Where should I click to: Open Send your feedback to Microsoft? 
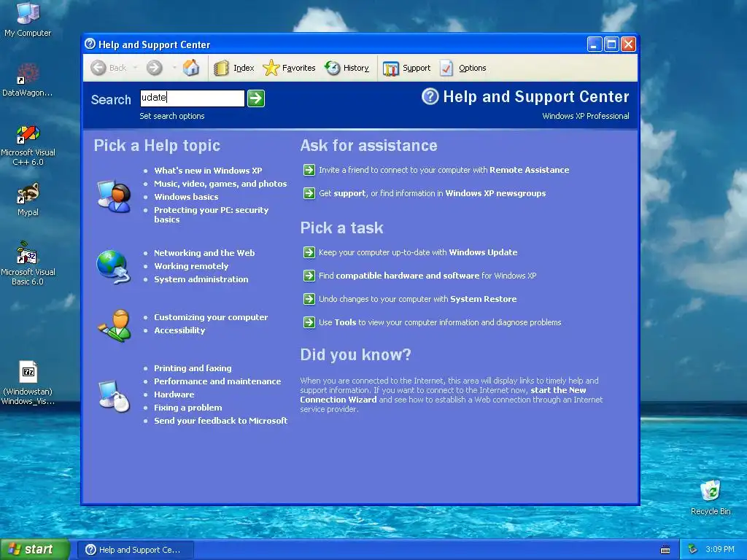[x=220, y=421]
